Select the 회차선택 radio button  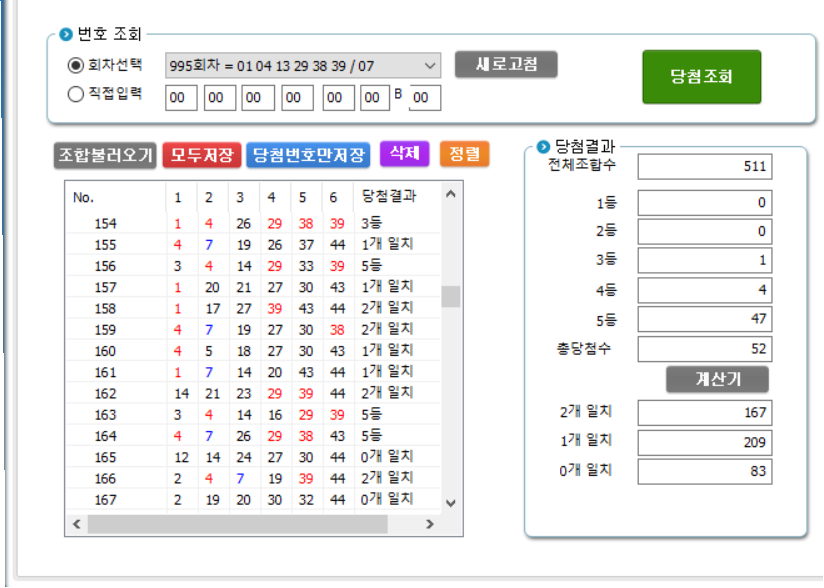point(75,66)
